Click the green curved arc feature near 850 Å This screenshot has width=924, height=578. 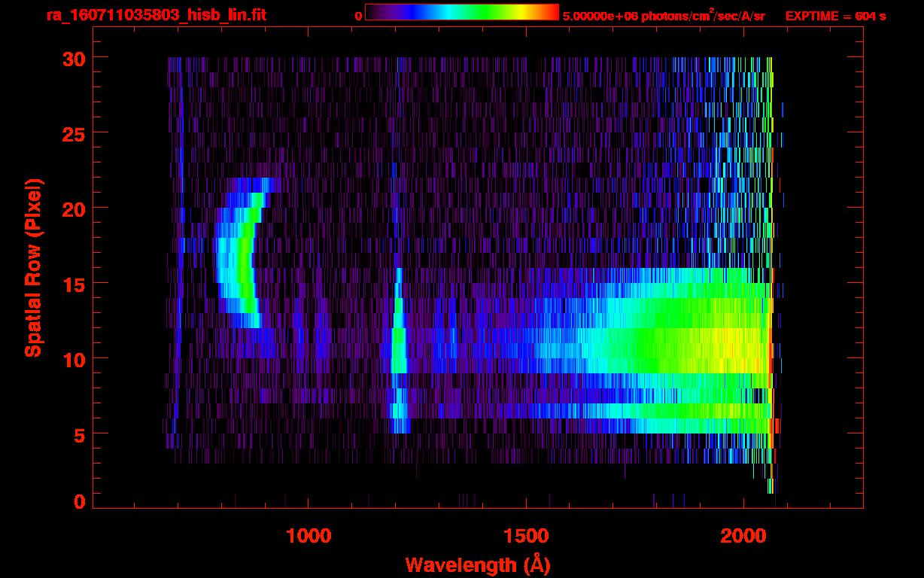(x=244, y=263)
